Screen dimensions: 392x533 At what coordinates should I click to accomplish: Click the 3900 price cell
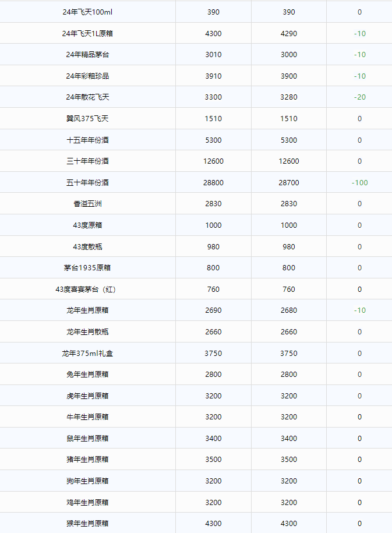click(289, 76)
